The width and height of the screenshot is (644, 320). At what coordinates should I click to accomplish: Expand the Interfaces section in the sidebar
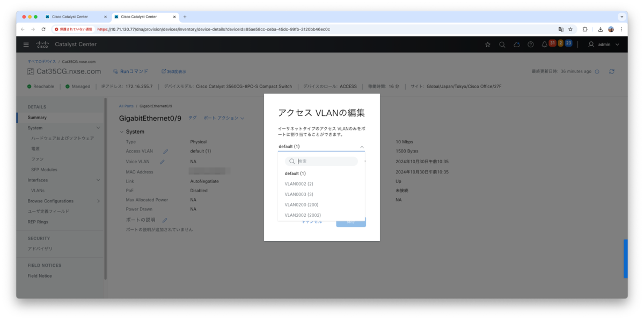[99, 180]
